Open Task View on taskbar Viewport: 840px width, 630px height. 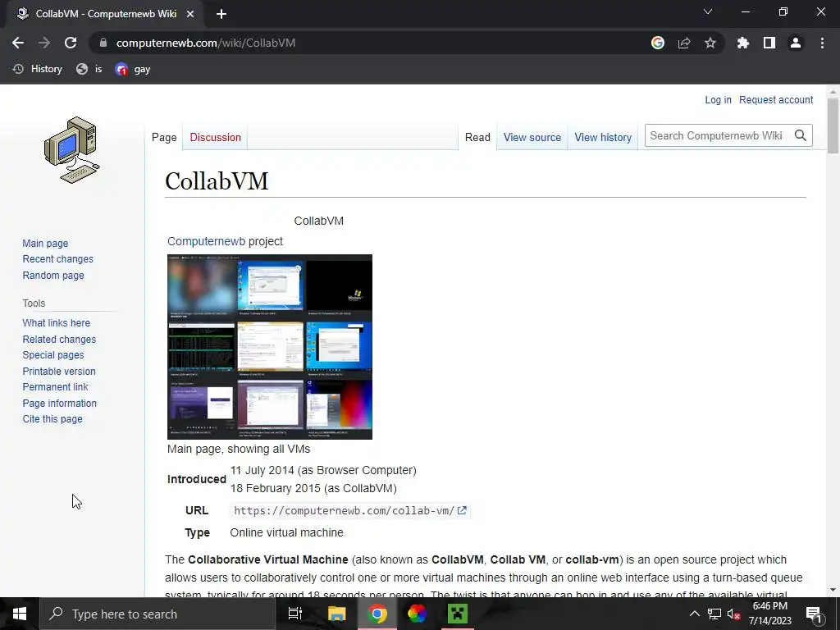(x=295, y=614)
